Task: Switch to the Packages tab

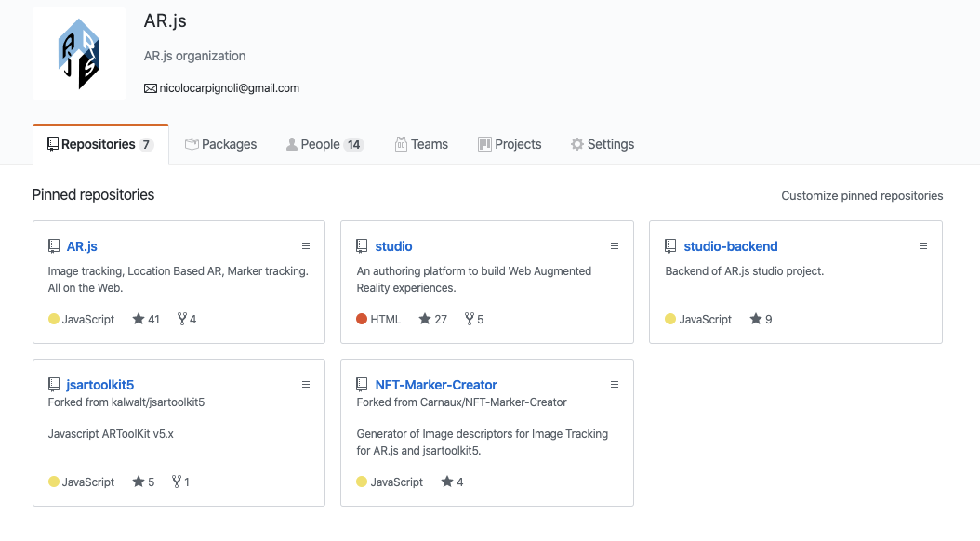Action: tap(221, 144)
